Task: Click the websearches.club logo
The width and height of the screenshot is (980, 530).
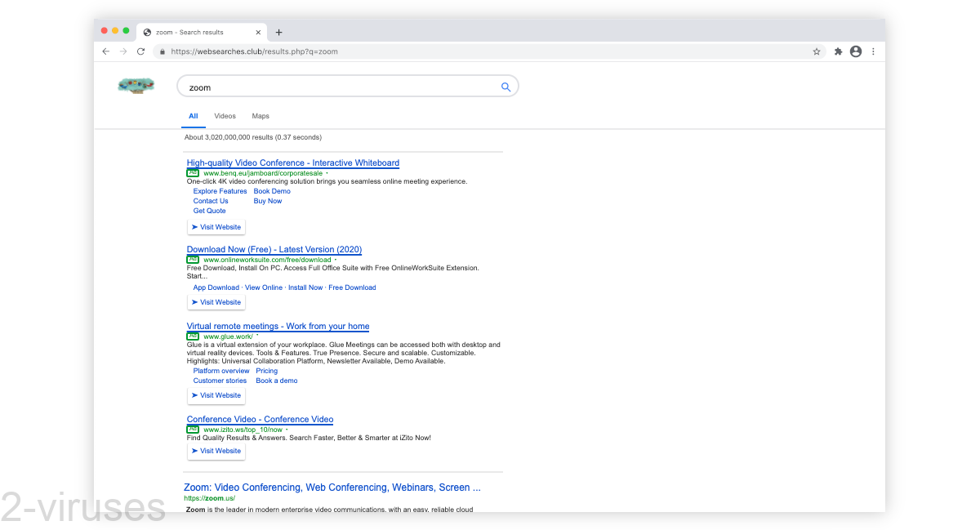Action: 136,85
